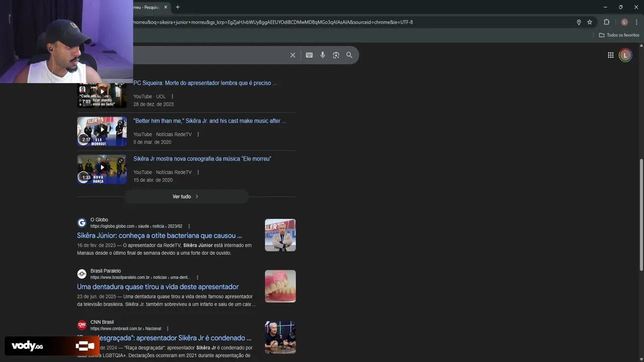The height and width of the screenshot is (362, 644).
Task: Click the oglobo.globo.com breadcrumb URL
Action: (136, 226)
